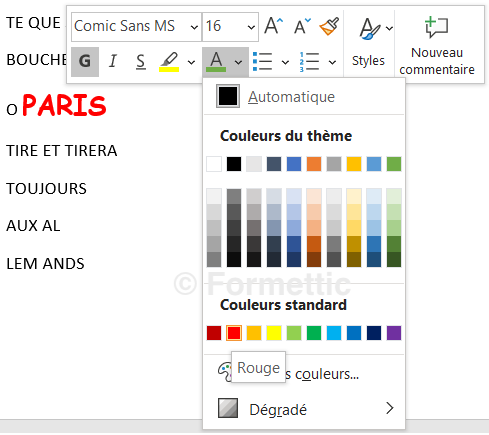Open the Styles gallery button
The height and width of the screenshot is (435, 489).
coord(369,43)
